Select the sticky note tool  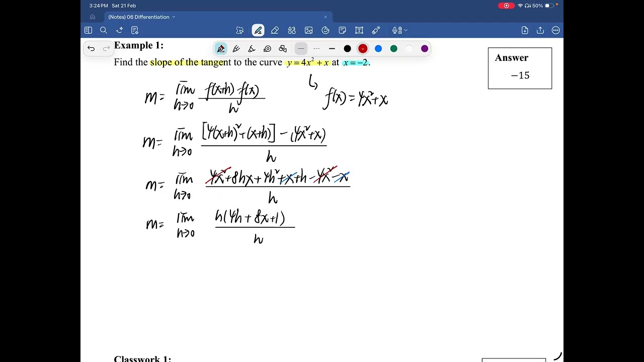(x=342, y=30)
